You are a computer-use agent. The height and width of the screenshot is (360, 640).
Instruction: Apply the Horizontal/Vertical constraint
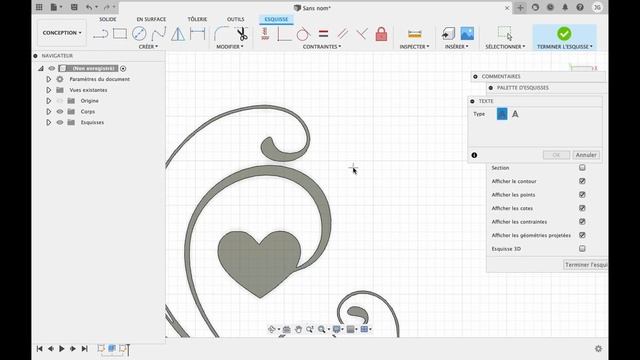(x=265, y=34)
